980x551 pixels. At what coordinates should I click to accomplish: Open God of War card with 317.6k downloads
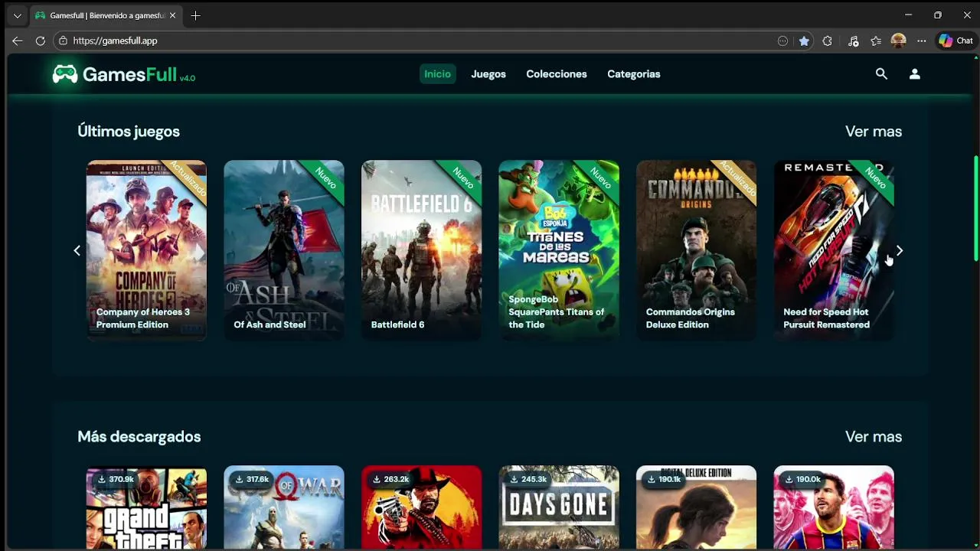tap(284, 508)
